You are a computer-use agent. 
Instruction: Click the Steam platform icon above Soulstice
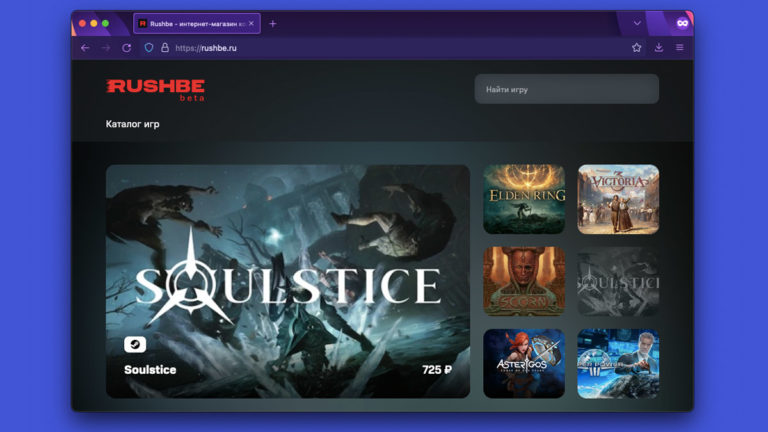pyautogui.click(x=135, y=344)
